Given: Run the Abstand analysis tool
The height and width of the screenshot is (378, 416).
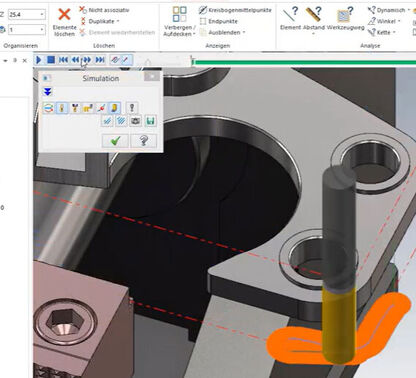Looking at the screenshot, I should pyautogui.click(x=314, y=19).
